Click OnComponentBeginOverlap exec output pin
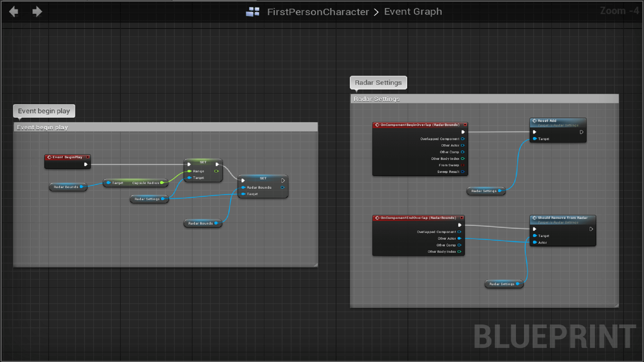Viewport: 644px width, 362px height. pos(463,132)
